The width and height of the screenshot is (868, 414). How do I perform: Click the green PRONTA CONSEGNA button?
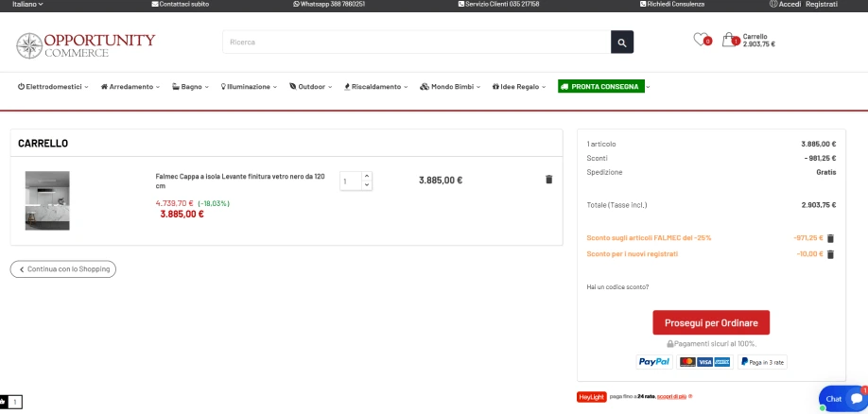tap(601, 87)
